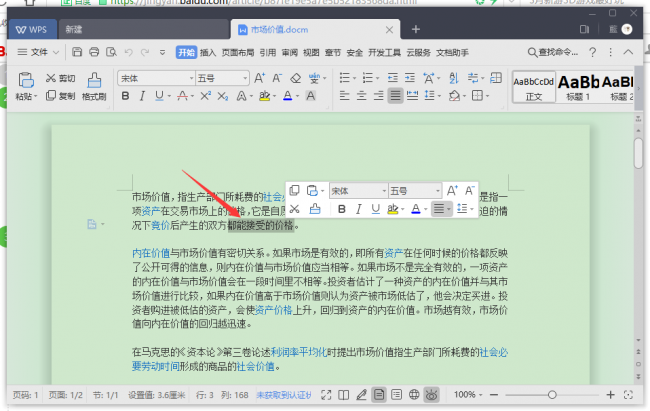Viewport: 650px width, 411px height.
Task: Click the Sort icon in the ribbon
Action: pyautogui.click(x=454, y=78)
